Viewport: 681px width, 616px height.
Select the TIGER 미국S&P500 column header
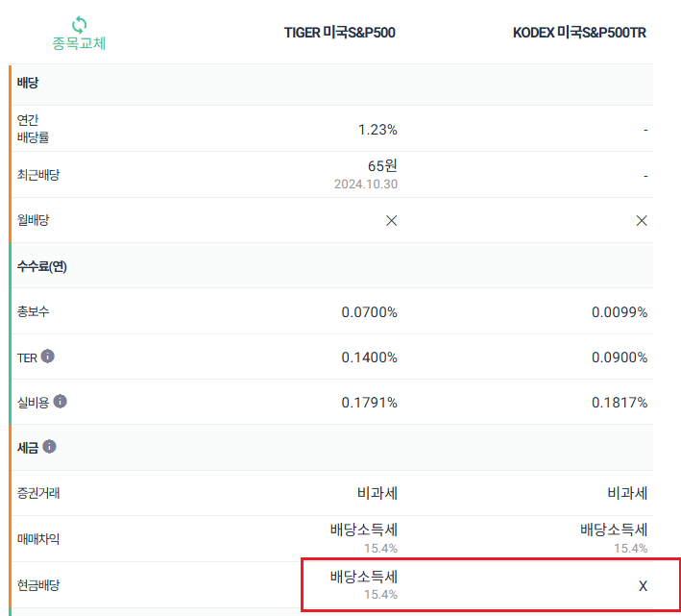[340, 33]
